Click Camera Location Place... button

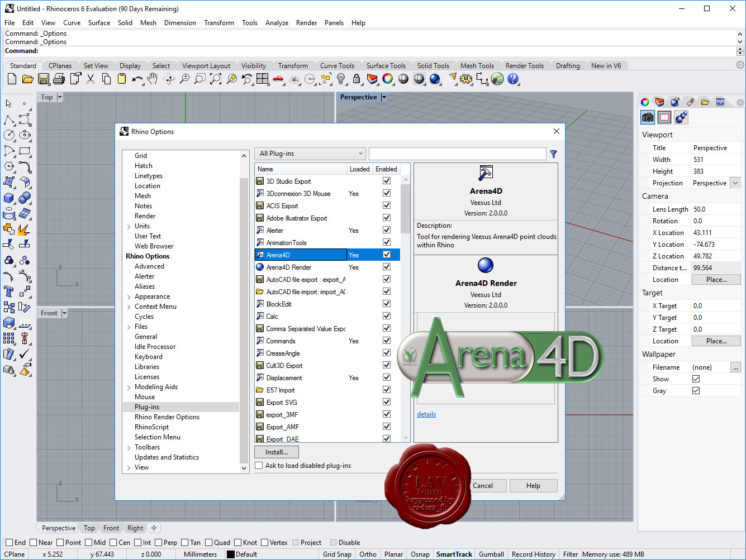(x=716, y=280)
